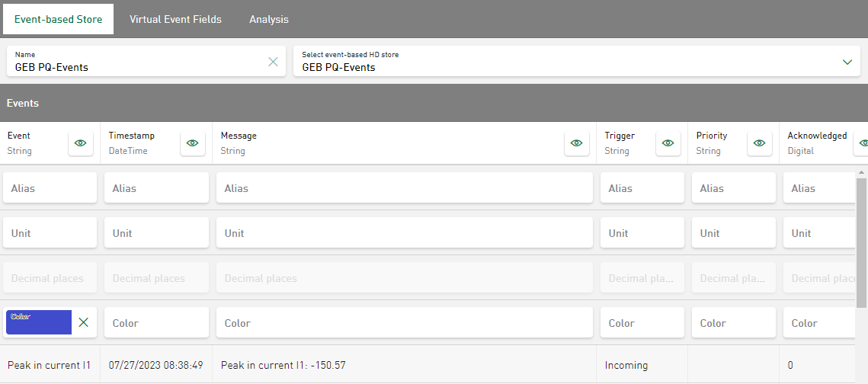Hide the Message column with the eye icon
Image resolution: width=868 pixels, height=384 pixels.
[576, 142]
